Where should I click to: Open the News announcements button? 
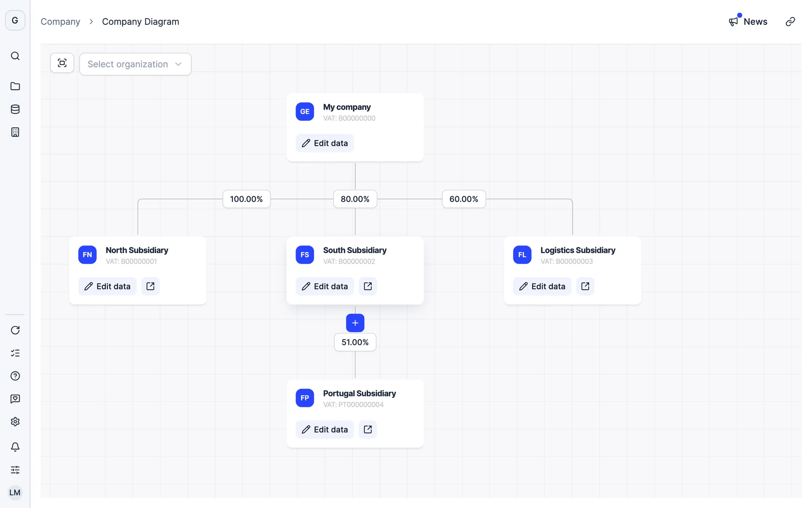coord(748,22)
